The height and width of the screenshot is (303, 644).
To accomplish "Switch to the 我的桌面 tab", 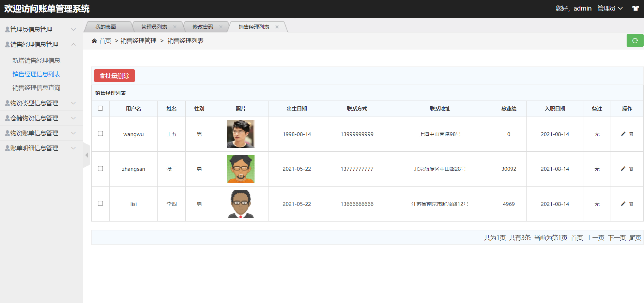I will point(106,27).
